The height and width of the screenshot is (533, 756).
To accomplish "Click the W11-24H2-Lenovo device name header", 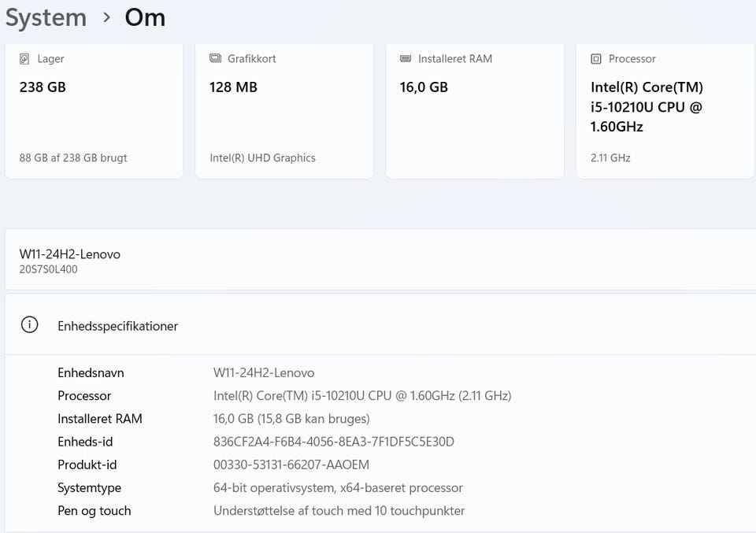I will [x=70, y=254].
